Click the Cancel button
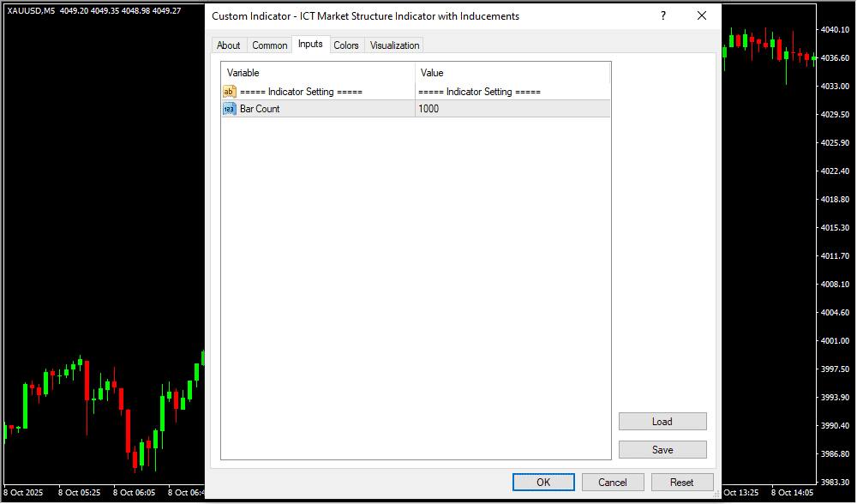This screenshot has width=857, height=504. 613,483
